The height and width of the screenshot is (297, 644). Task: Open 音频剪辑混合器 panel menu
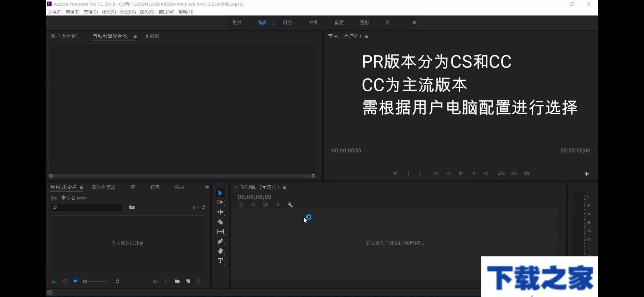click(x=135, y=36)
